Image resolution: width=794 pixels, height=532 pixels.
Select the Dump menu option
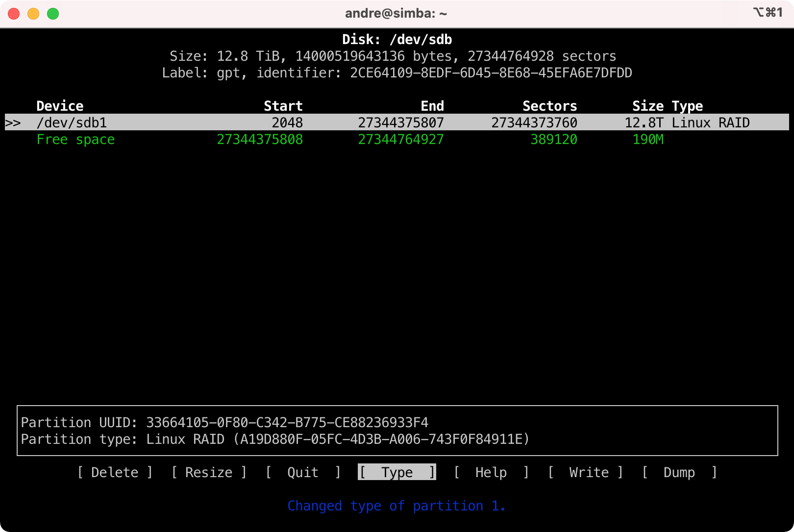pos(679,472)
